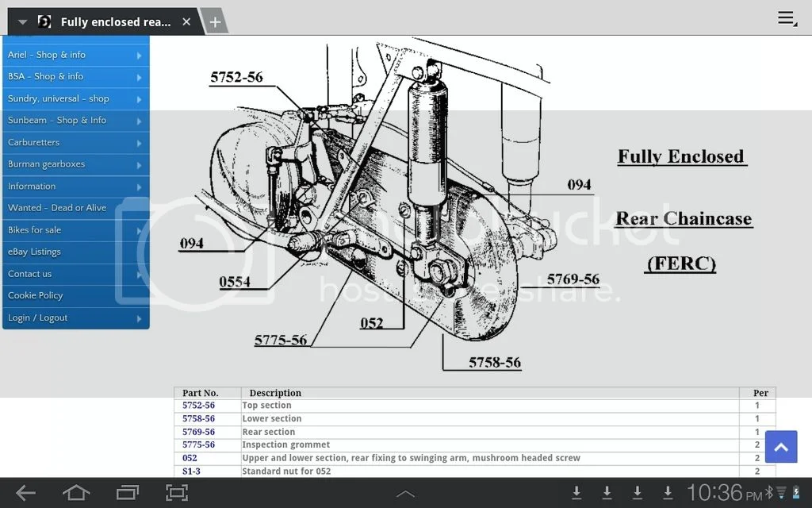Click part number 5752-56 link in table

pos(198,406)
